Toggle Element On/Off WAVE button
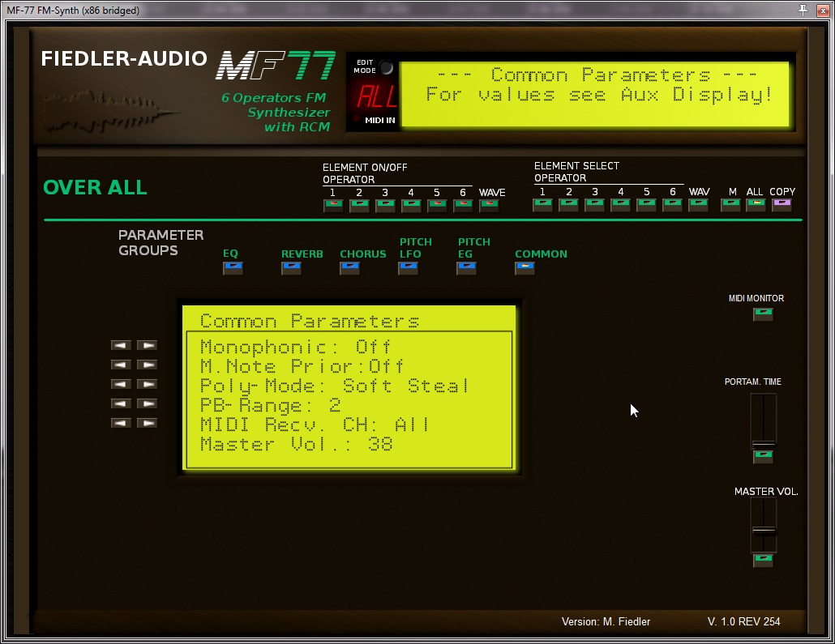Image resolution: width=835 pixels, height=644 pixels. [x=489, y=206]
